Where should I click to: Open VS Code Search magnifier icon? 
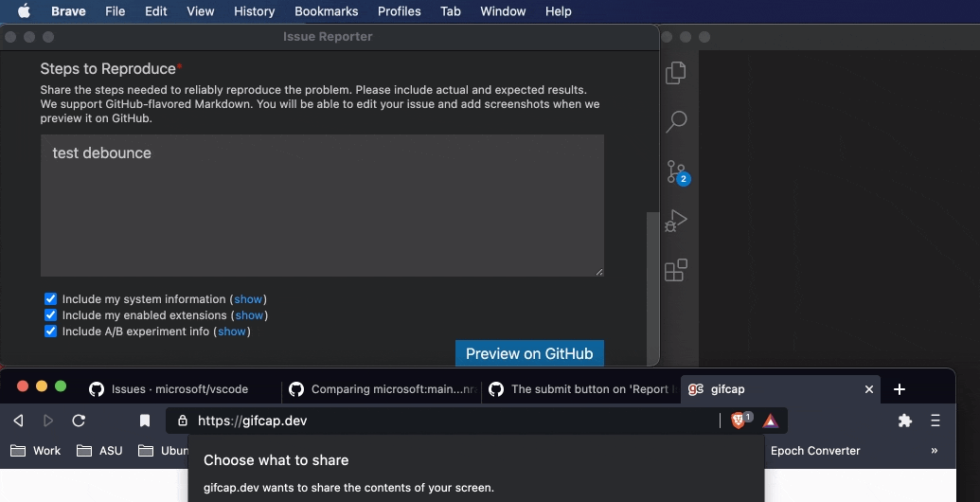pos(676,121)
